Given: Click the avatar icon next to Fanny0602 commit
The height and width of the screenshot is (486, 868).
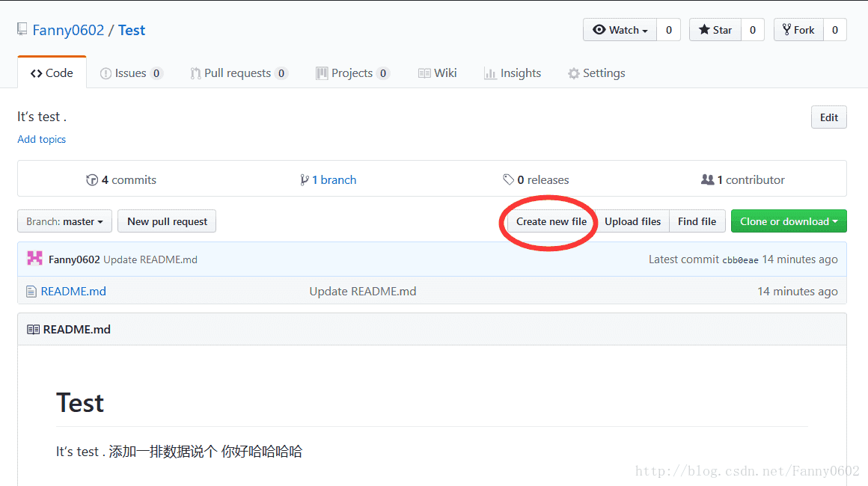Looking at the screenshot, I should [x=35, y=259].
